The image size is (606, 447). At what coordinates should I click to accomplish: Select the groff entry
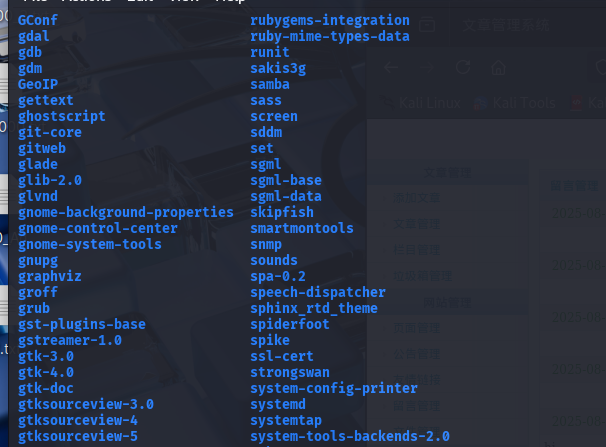(x=38, y=292)
